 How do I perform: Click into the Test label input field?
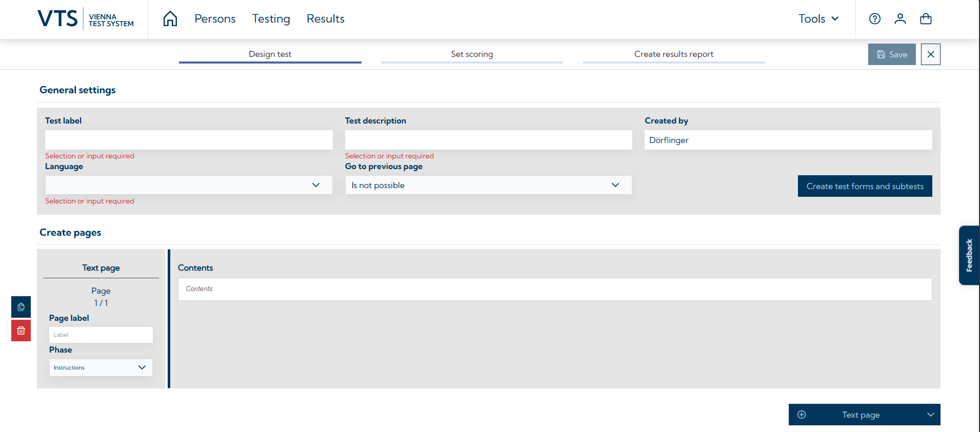189,140
